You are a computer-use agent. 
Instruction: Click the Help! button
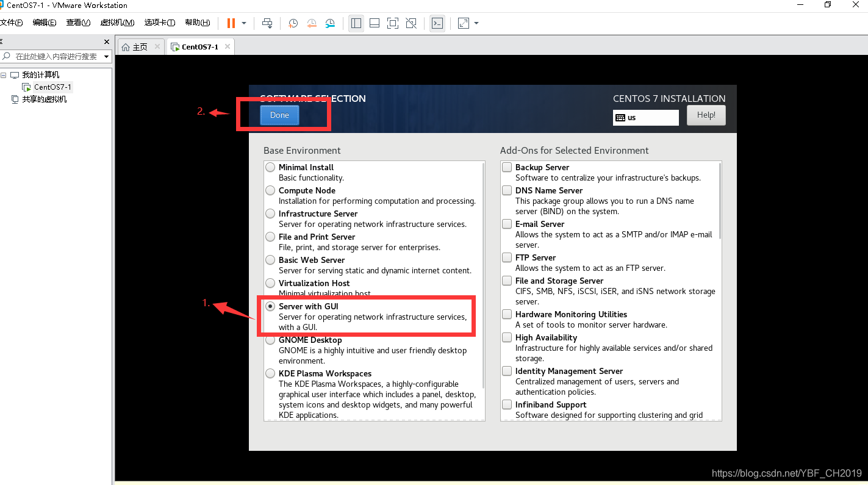pos(706,115)
